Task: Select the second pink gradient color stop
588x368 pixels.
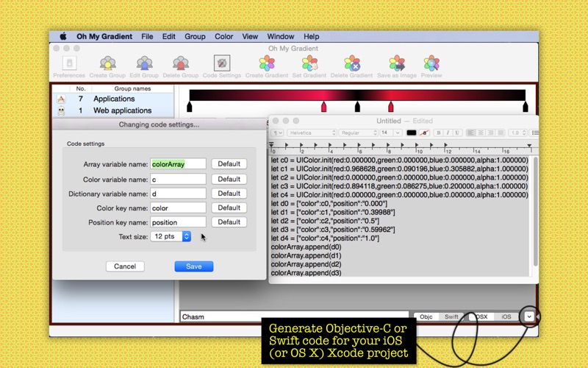Action: (391, 107)
